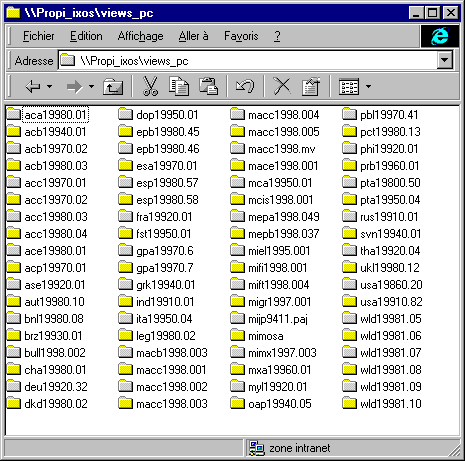Click the Forward arrow toolbar button
Screen dimensions: 465x461
pyautogui.click(x=74, y=87)
